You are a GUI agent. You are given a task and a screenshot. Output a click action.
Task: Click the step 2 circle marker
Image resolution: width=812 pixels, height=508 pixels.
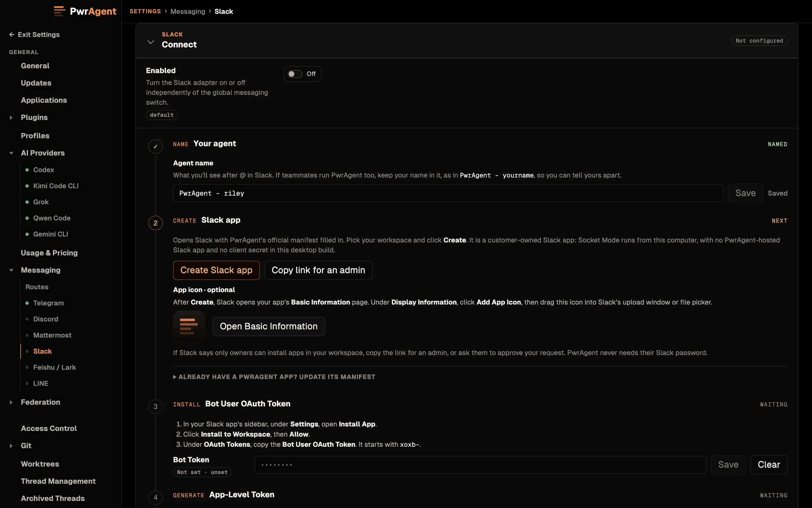coord(156,223)
